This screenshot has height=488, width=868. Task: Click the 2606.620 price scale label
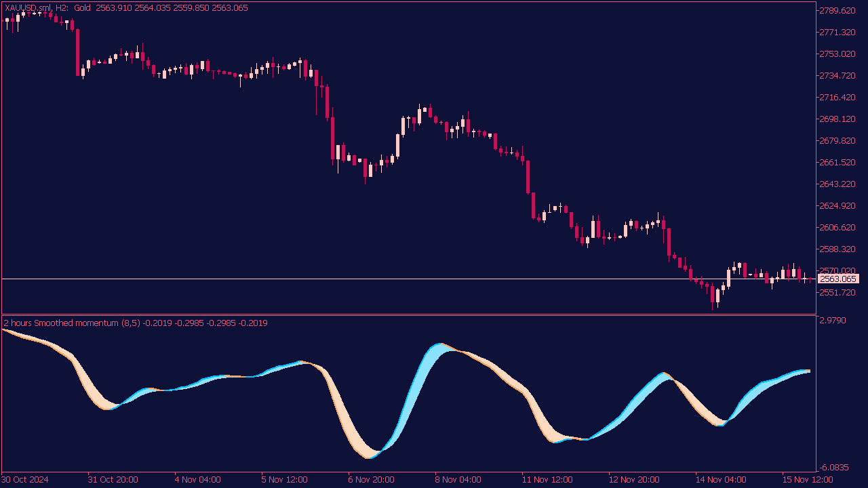(837, 228)
